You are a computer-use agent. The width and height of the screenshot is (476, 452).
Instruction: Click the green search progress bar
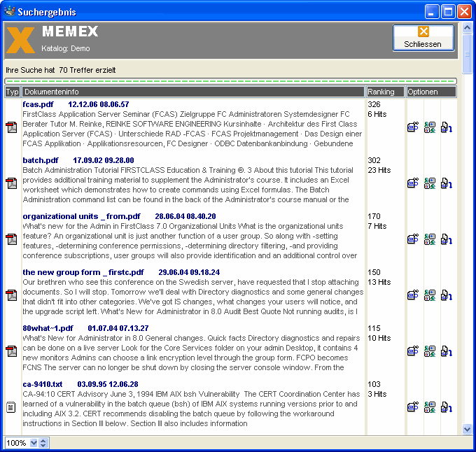pos(230,81)
